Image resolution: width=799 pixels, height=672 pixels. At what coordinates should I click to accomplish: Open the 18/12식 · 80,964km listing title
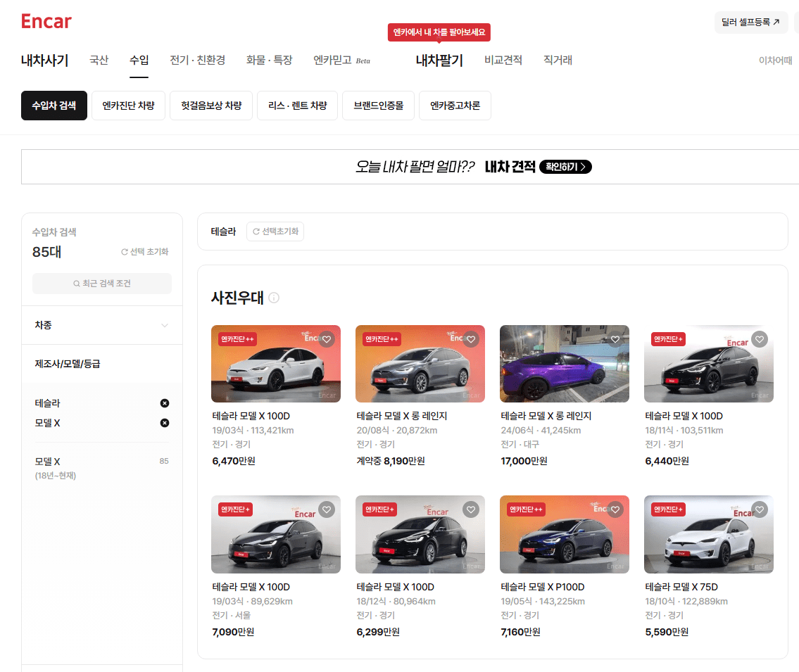pos(396,587)
